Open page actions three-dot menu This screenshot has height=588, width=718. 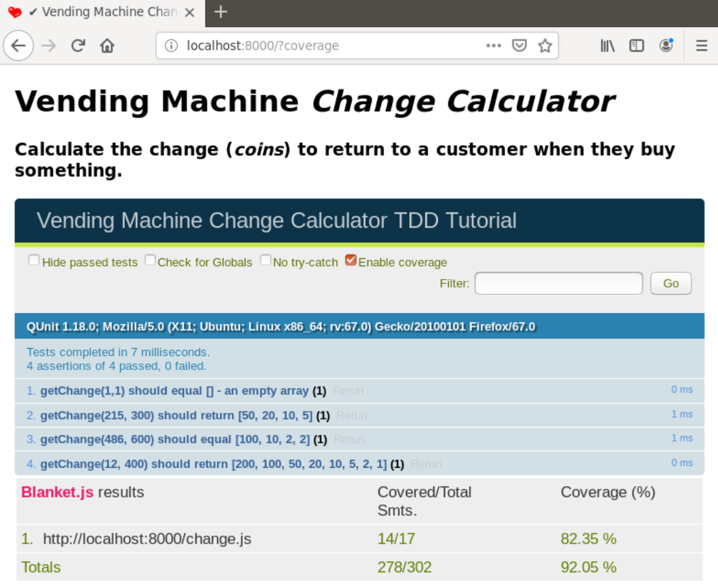coord(493,45)
